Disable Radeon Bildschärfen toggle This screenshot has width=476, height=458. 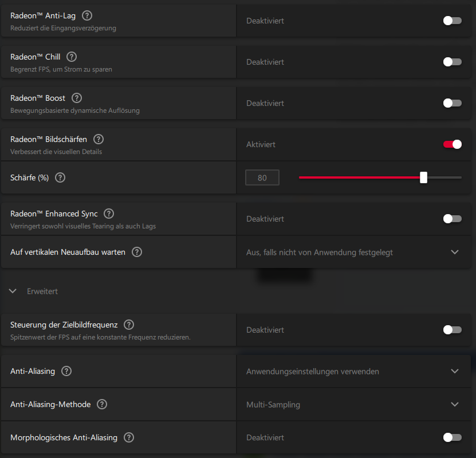(453, 144)
